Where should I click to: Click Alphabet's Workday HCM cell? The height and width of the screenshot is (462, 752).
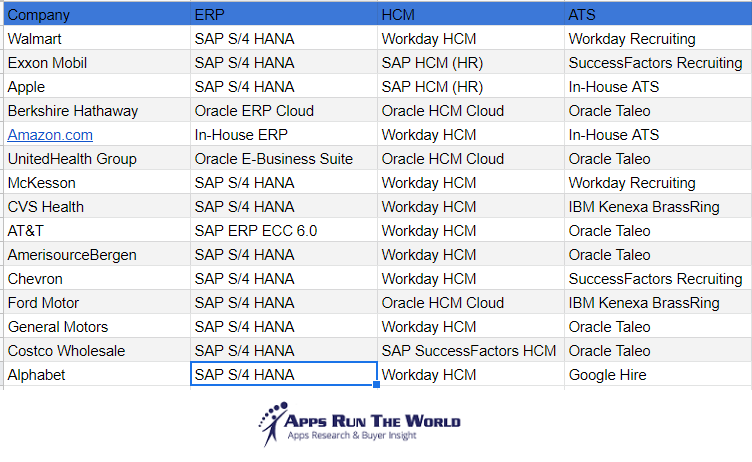(x=471, y=374)
